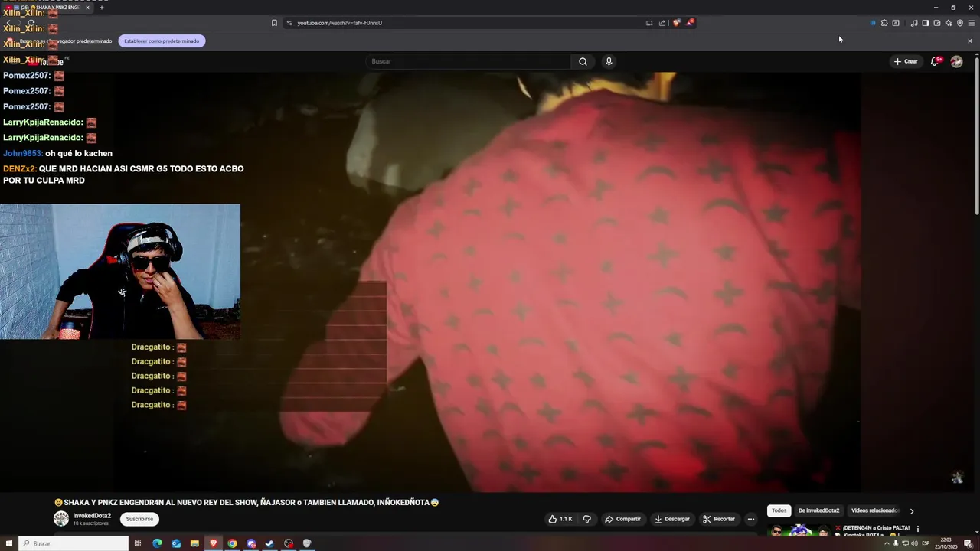Viewport: 980px width, 551px height.
Task: Click the picture-in-picture icon in address bar
Action: click(649, 23)
